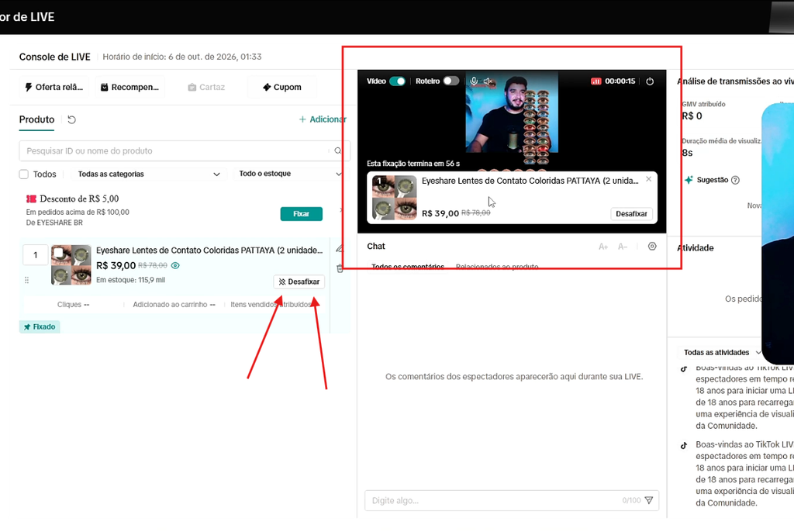Click the first TikTok logo in activity feed
Screen dimensions: 794x532
(684, 369)
